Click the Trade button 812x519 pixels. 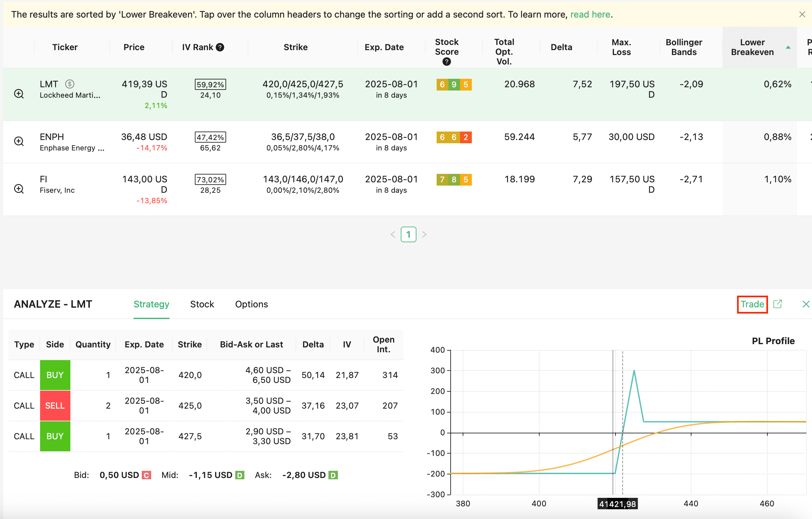(x=752, y=304)
